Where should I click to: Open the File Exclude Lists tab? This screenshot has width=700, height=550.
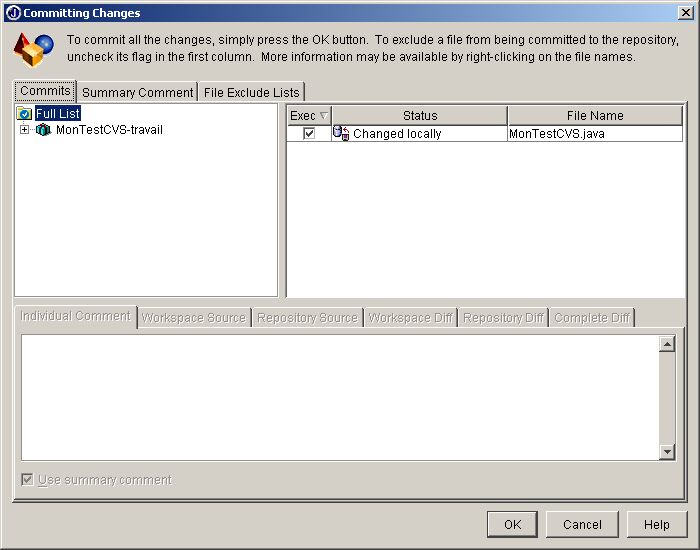pos(250,92)
